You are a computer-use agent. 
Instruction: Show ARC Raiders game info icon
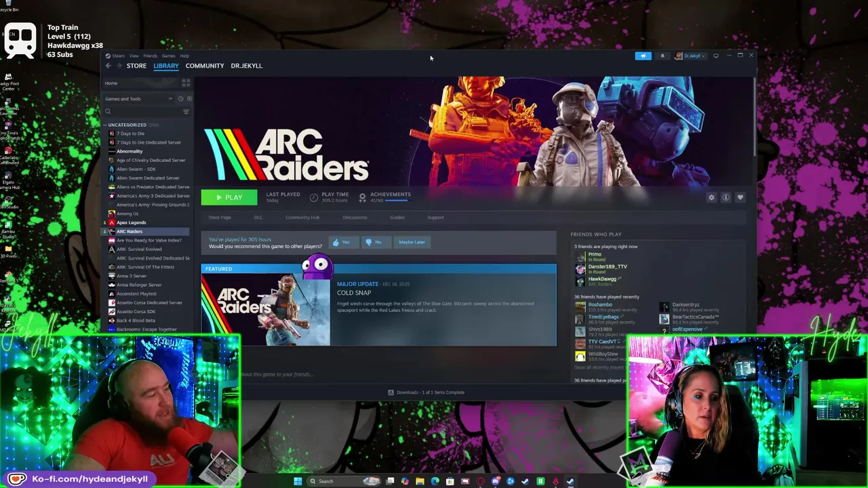tap(726, 197)
